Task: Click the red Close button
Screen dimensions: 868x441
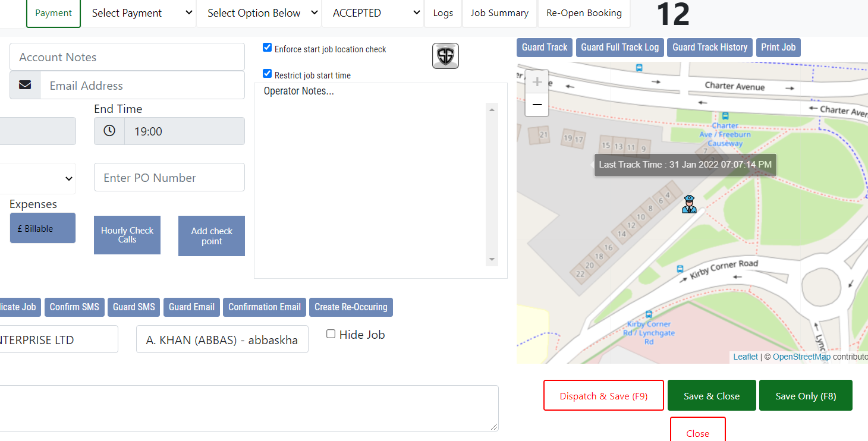Action: [x=698, y=429]
